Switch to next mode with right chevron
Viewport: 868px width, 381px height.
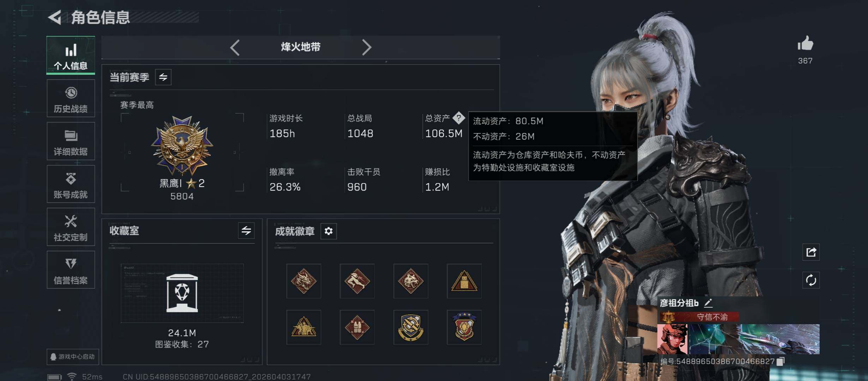(x=367, y=47)
